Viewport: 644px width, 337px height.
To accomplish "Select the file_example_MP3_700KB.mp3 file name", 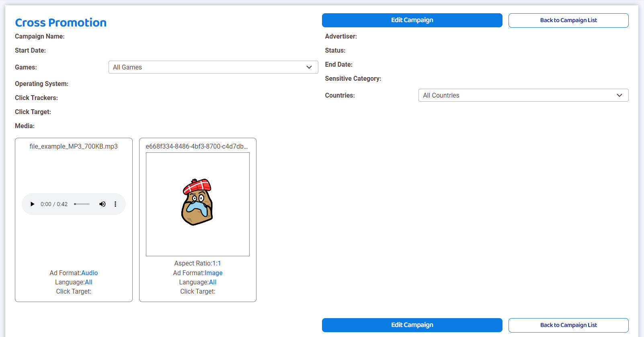I will click(x=74, y=146).
